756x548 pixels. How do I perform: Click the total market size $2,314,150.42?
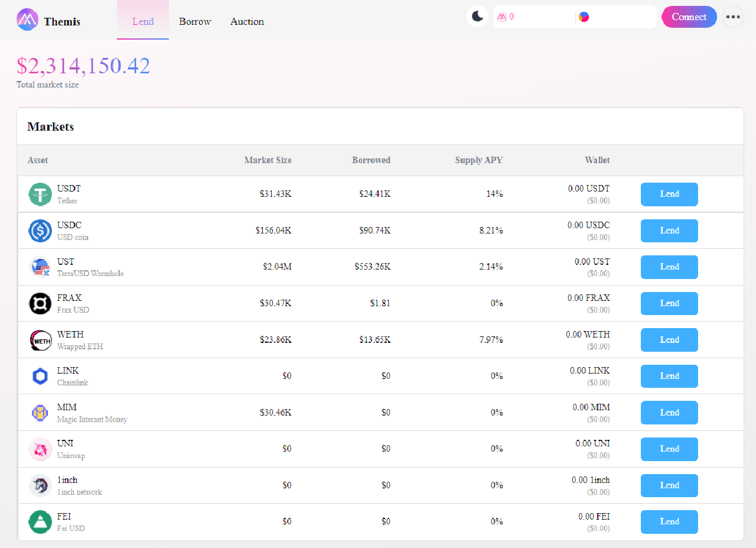point(83,66)
